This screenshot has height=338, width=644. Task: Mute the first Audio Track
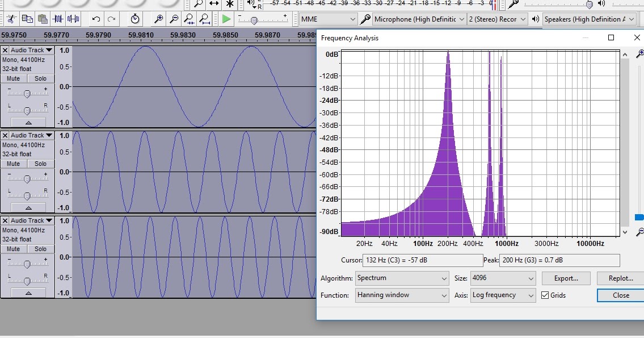click(x=12, y=78)
